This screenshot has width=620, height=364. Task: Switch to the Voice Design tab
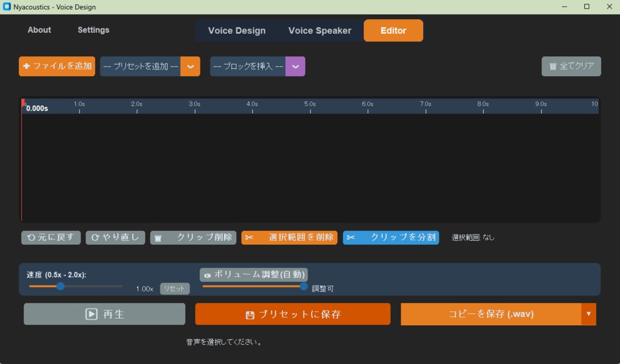(237, 31)
